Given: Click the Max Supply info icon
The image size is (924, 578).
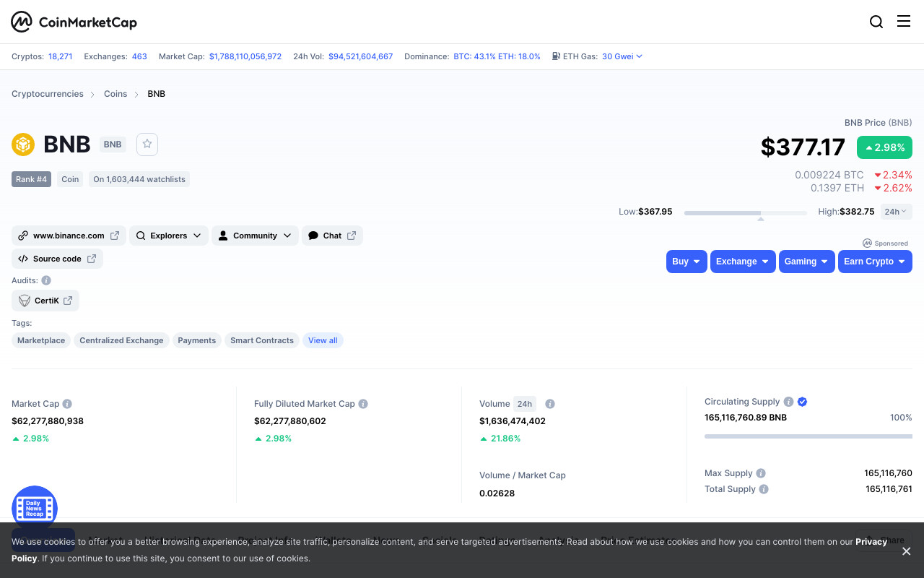Looking at the screenshot, I should click(761, 473).
